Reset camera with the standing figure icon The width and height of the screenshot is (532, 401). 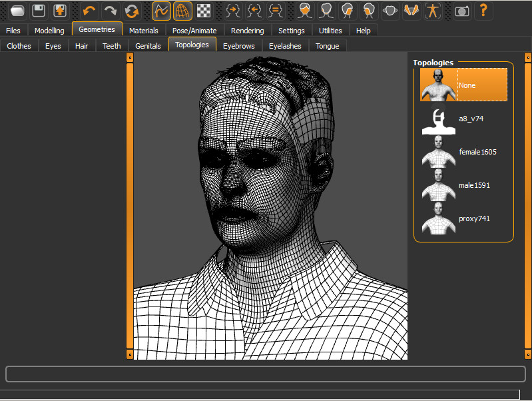pyautogui.click(x=433, y=11)
